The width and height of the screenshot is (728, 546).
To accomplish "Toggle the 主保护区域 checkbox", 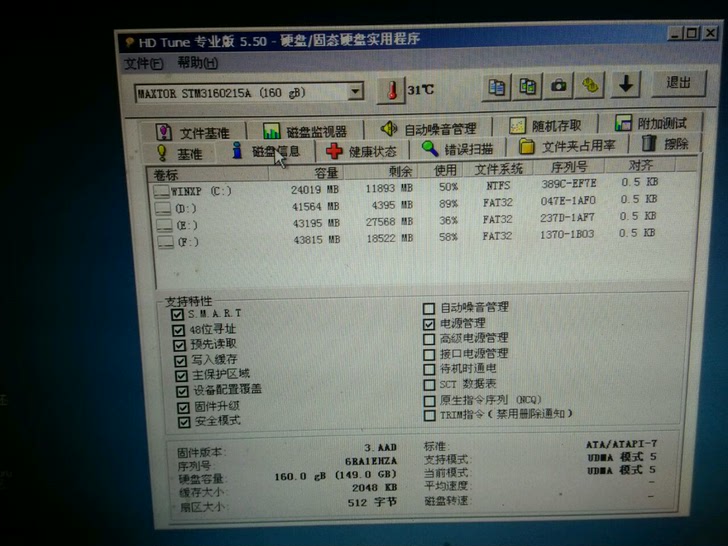I will pyautogui.click(x=181, y=376).
